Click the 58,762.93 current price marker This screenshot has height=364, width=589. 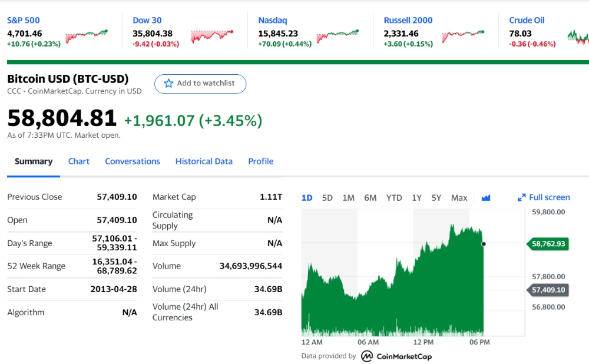[548, 244]
